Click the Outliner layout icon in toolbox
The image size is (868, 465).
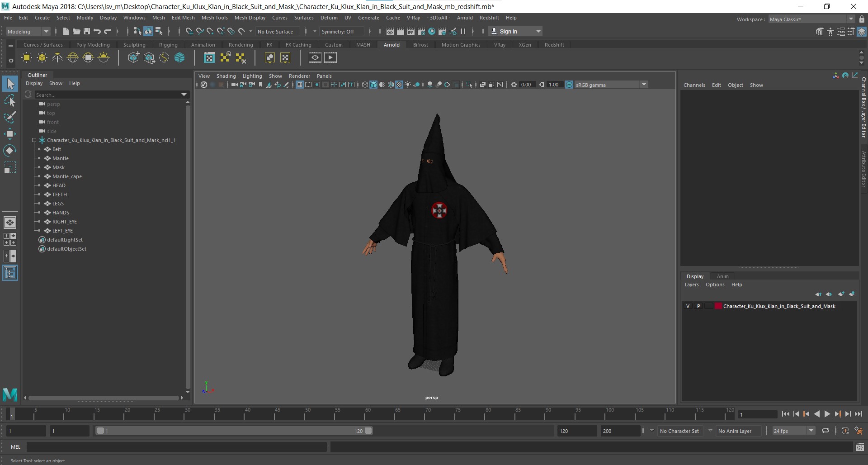[10, 273]
